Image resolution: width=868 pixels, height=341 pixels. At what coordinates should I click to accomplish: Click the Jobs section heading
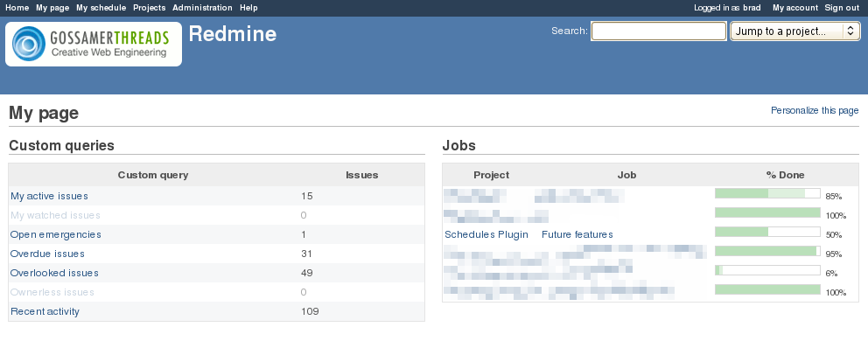click(x=458, y=146)
